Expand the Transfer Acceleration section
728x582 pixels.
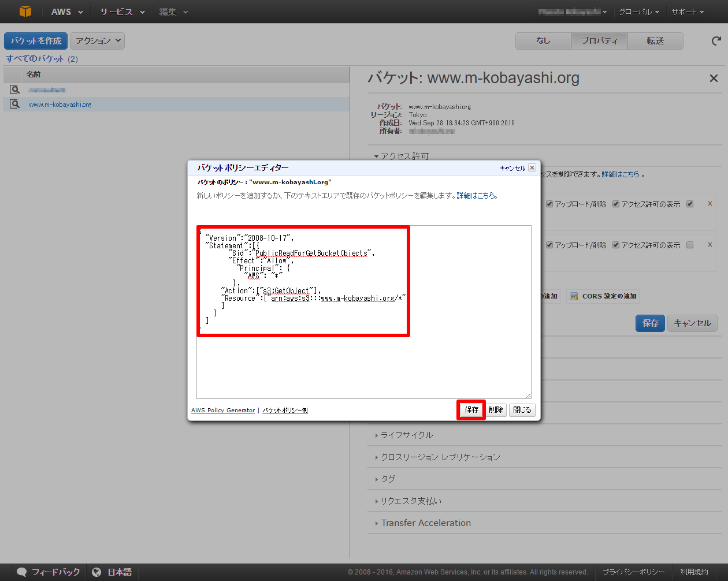click(423, 523)
